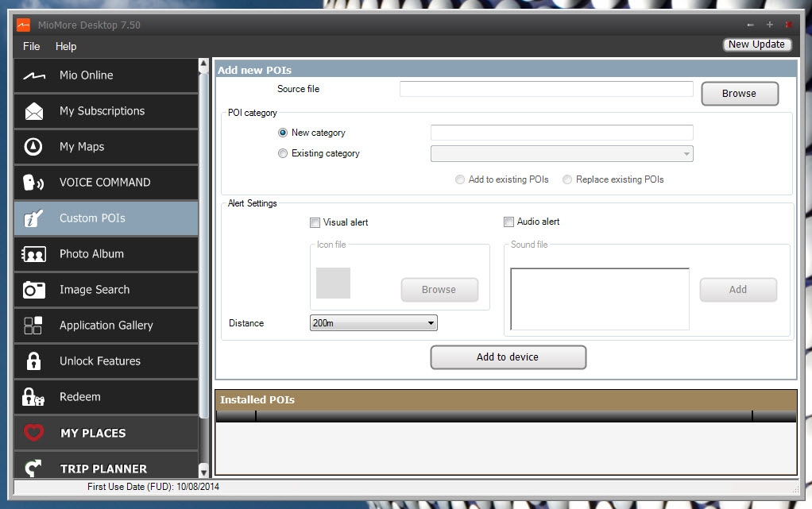Click the Sound file list box
812x509 pixels.
click(600, 299)
